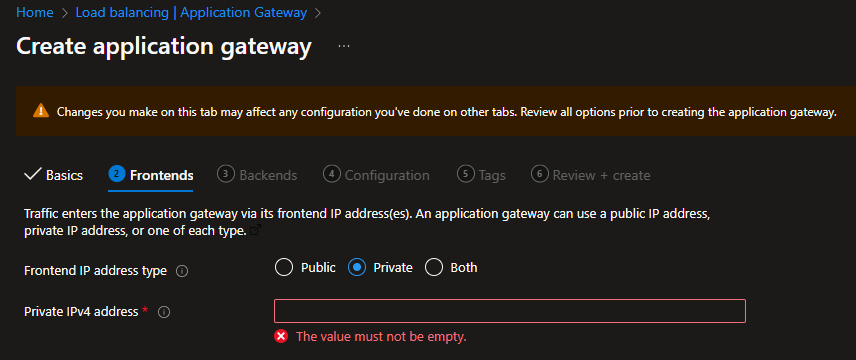Select the Private radio button

pyautogui.click(x=356, y=268)
